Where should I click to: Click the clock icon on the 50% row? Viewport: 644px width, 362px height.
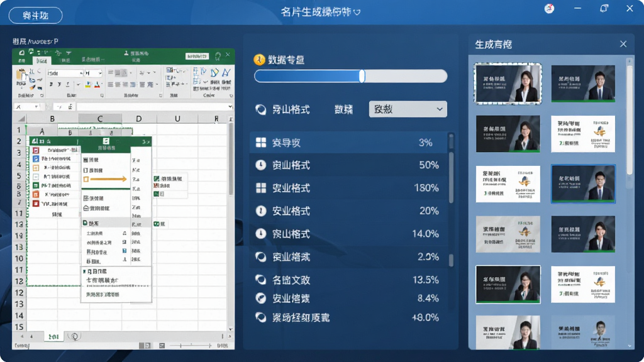[x=261, y=165]
